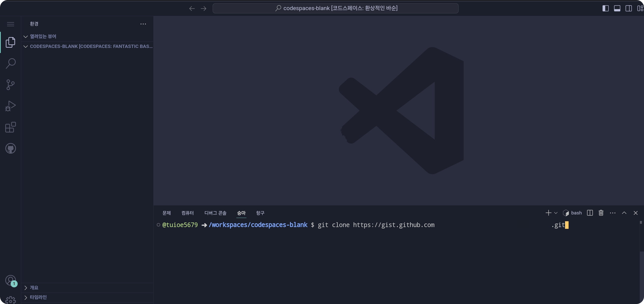644x304 pixels.
Task: Switch to the 문제 panel tab
Action: 166,213
